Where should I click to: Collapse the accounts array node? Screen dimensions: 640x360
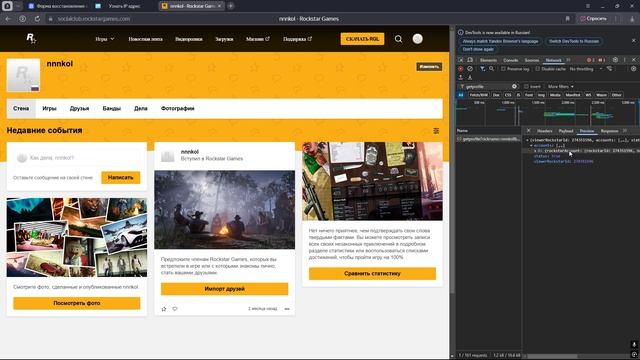click(531, 145)
